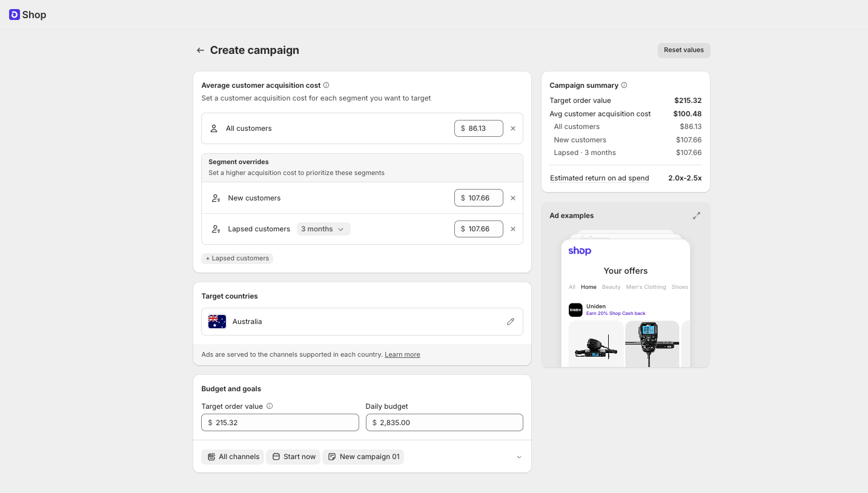The image size is (868, 493).
Task: Remove the Lapsed customers segment
Action: tap(513, 229)
